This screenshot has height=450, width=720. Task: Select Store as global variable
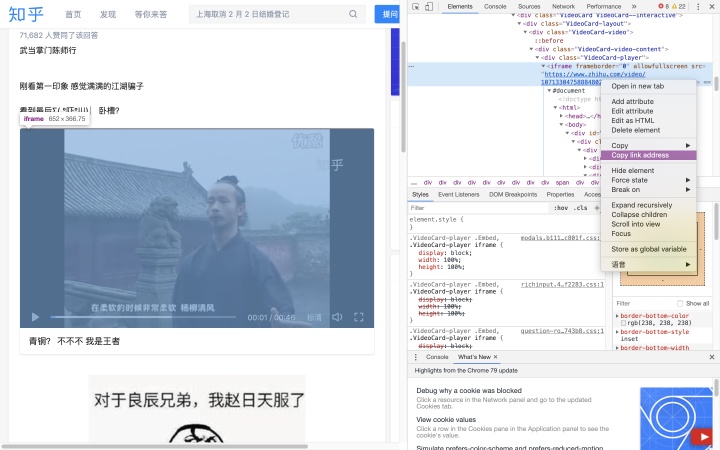coord(648,249)
